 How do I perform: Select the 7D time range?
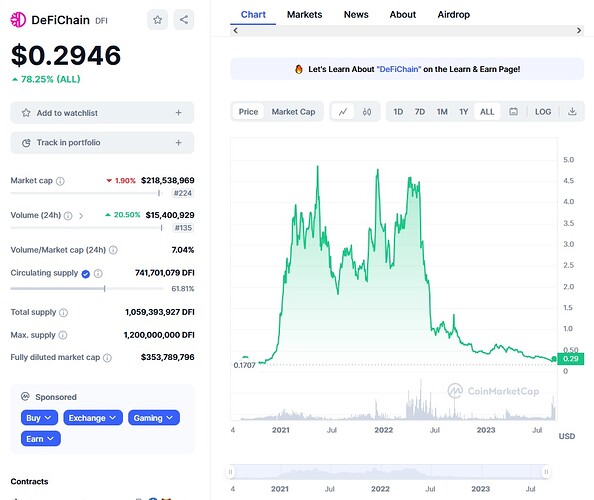[420, 112]
